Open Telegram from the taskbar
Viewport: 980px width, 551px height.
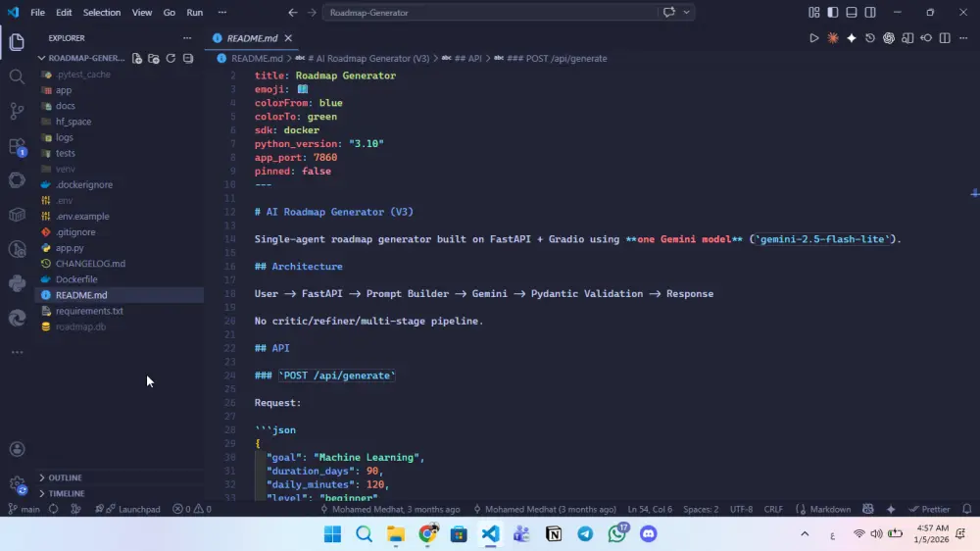(x=585, y=534)
